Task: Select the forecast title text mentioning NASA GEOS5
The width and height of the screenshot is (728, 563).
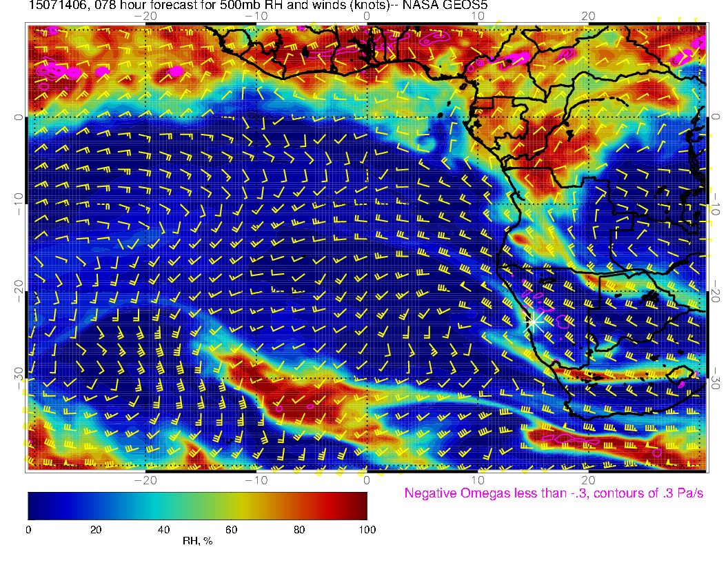Action: 258,5
